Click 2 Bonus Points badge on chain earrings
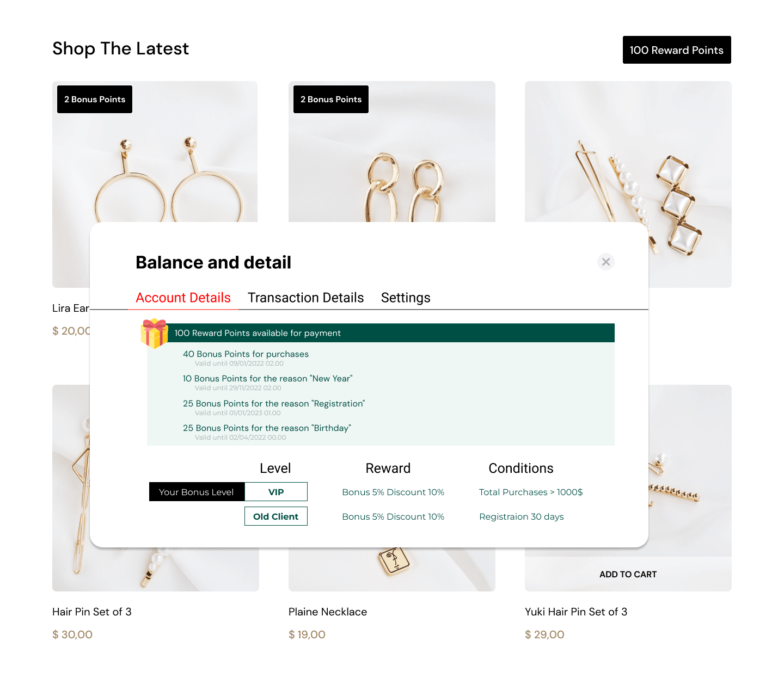 331,99
